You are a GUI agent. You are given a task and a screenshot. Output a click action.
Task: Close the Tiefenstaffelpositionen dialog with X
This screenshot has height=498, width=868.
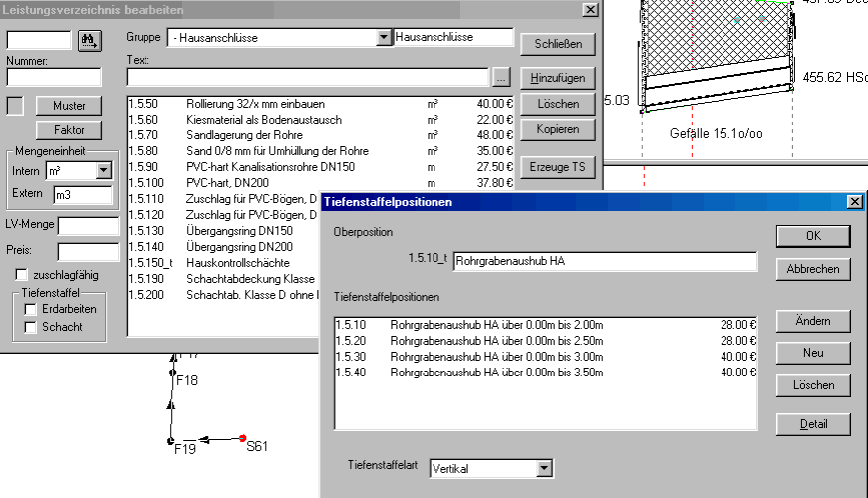(854, 202)
